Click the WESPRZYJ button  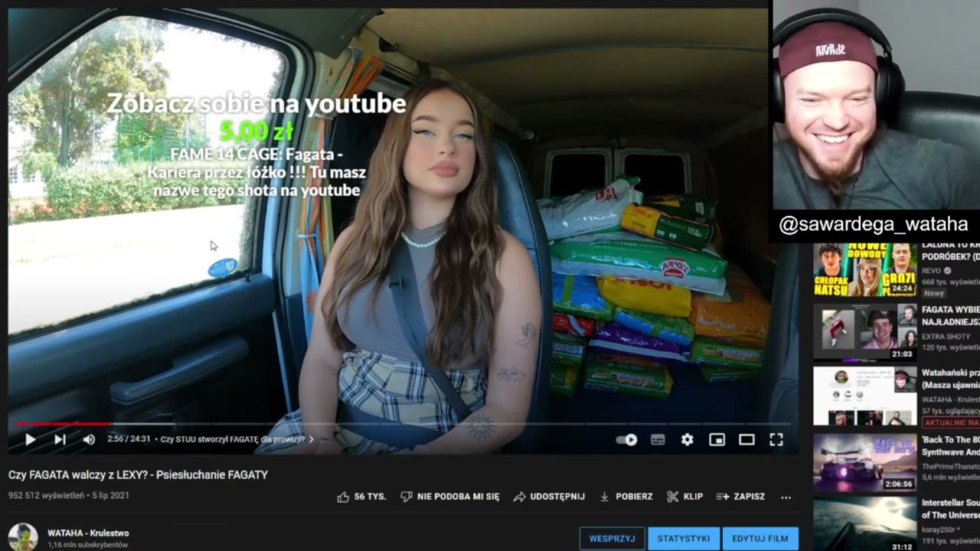tap(612, 539)
